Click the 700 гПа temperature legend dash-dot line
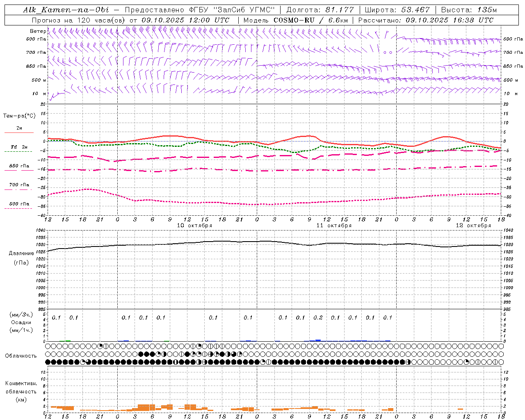Viewport: 525px width, 420px height. pyautogui.click(x=18, y=189)
